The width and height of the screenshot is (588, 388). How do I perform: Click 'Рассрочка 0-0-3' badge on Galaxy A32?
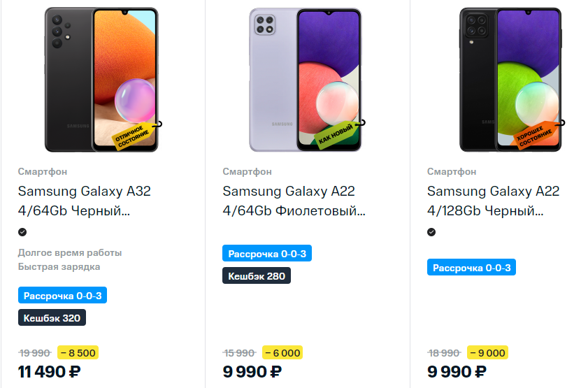tap(62, 296)
